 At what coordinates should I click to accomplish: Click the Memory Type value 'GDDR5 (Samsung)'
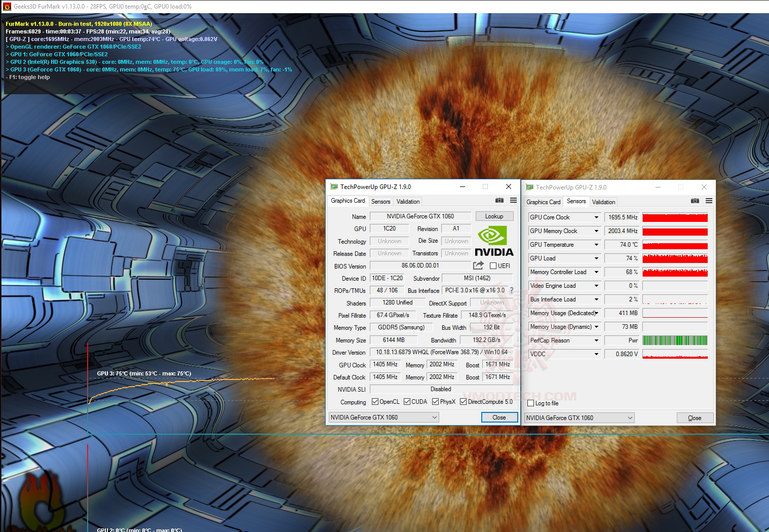pyautogui.click(x=401, y=327)
